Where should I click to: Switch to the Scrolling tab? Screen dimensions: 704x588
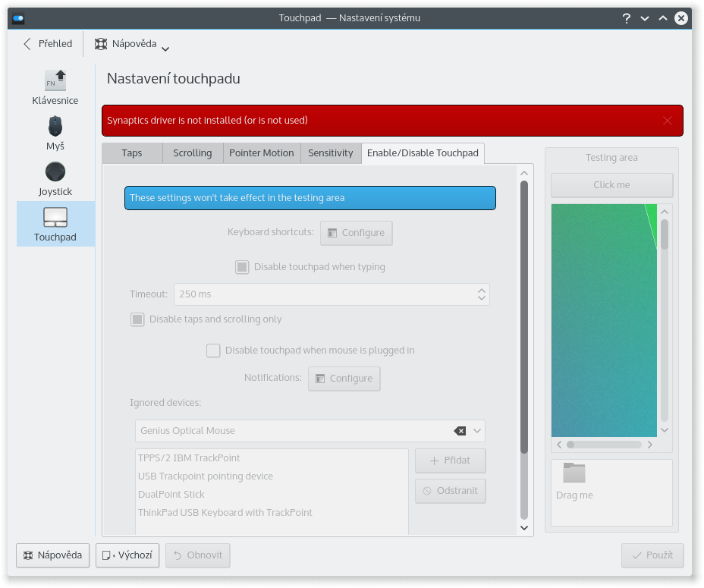(x=193, y=153)
